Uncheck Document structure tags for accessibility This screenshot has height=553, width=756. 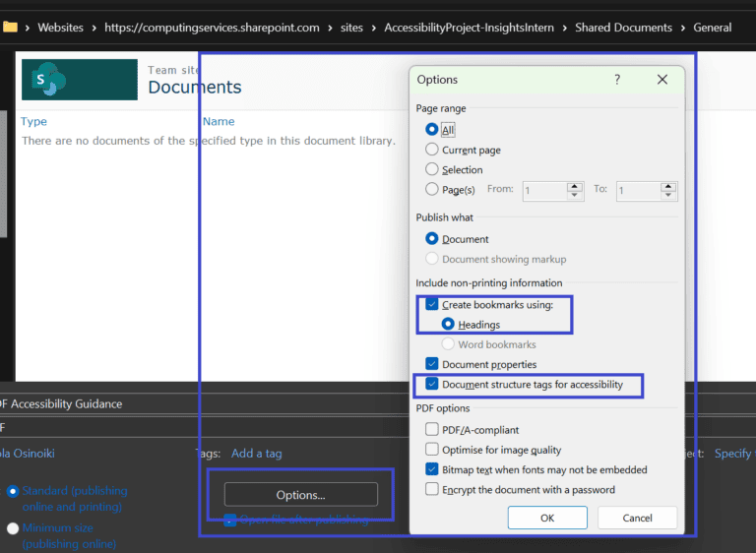tap(432, 384)
